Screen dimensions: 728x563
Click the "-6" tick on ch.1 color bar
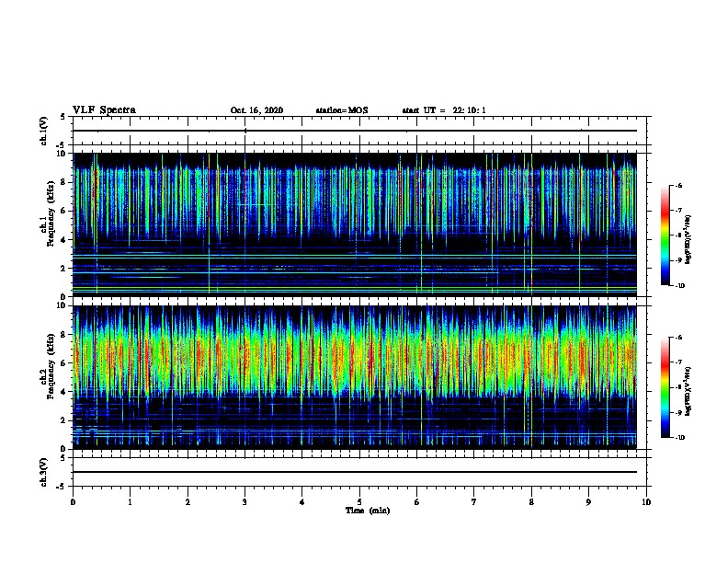pyautogui.click(x=678, y=185)
